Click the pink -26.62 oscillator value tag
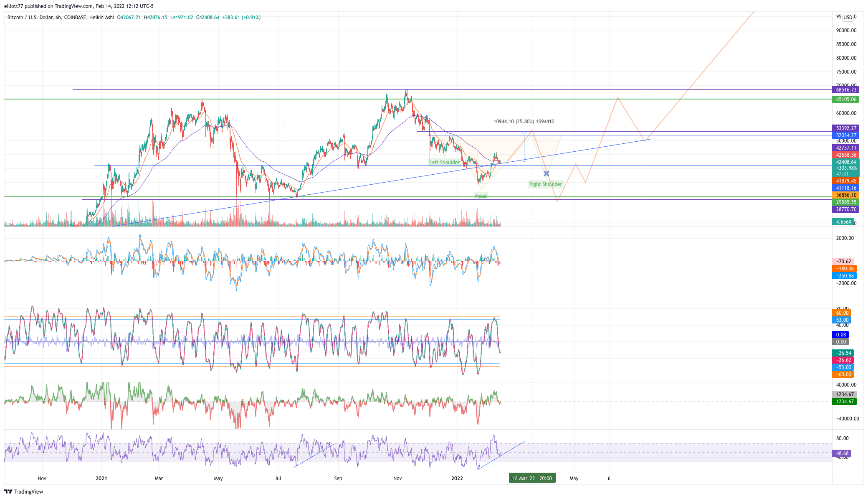This screenshot has height=499, width=868. pos(843,360)
